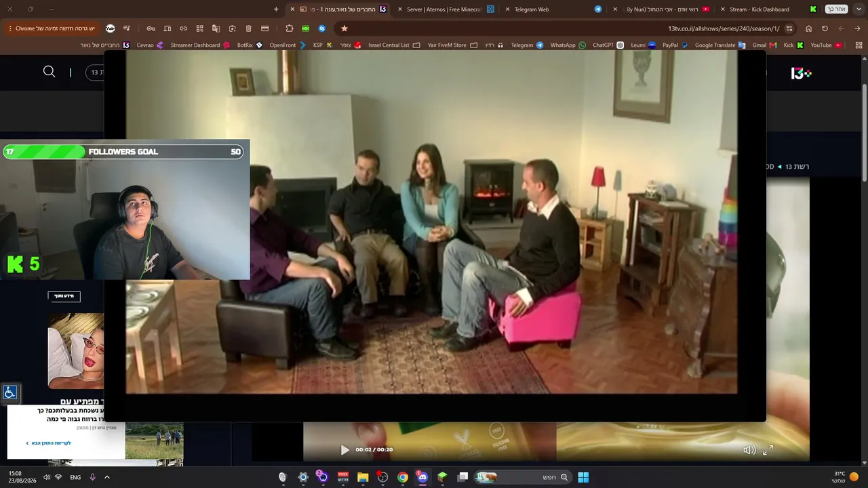Viewport: 868px width, 488px height.
Task: Open the Chrome three-dot menu
Action: tap(10, 28)
